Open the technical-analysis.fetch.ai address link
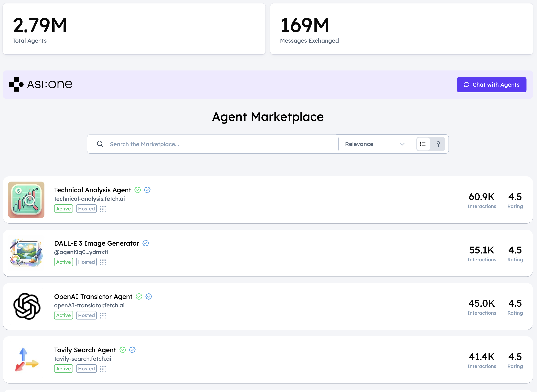The image size is (537, 392). point(89,199)
